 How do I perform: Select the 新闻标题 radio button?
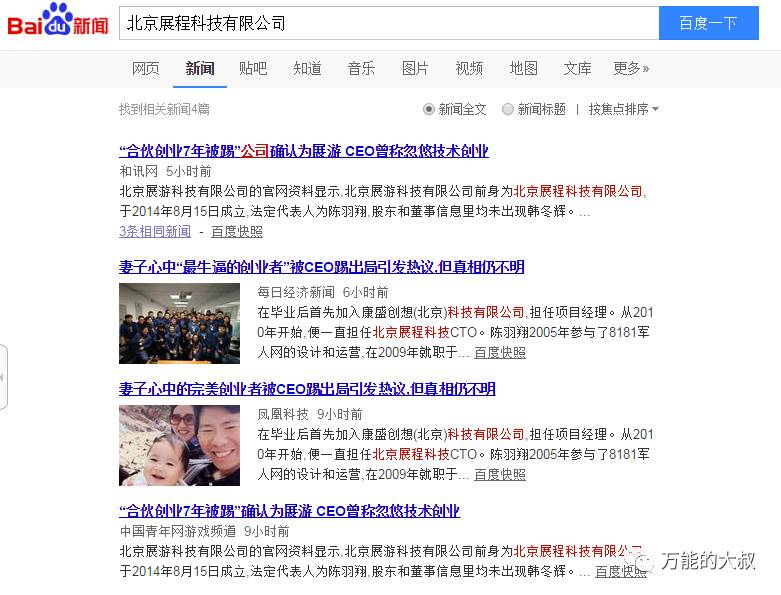pyautogui.click(x=508, y=109)
